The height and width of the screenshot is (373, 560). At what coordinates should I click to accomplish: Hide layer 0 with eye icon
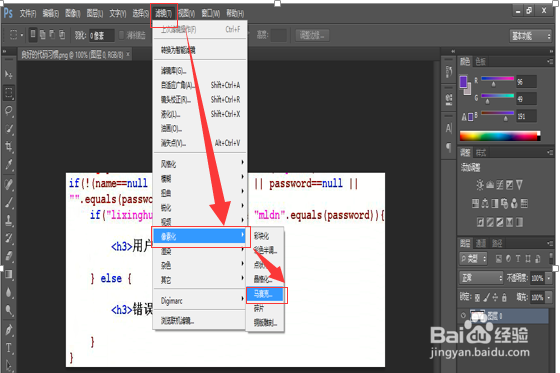464,316
